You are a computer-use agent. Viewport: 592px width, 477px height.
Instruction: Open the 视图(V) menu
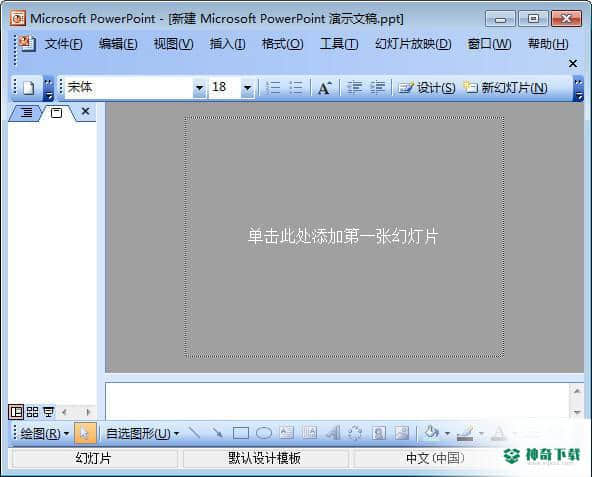pos(173,44)
